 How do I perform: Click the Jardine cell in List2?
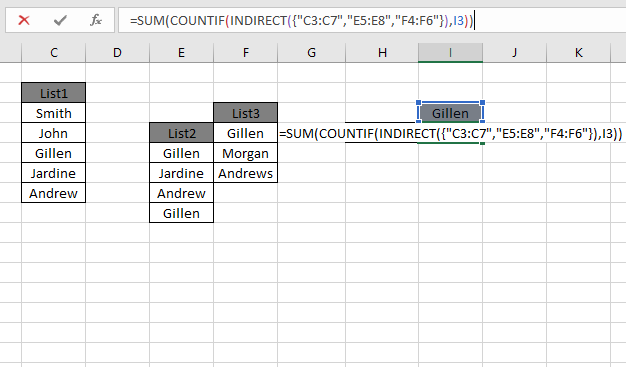181,173
